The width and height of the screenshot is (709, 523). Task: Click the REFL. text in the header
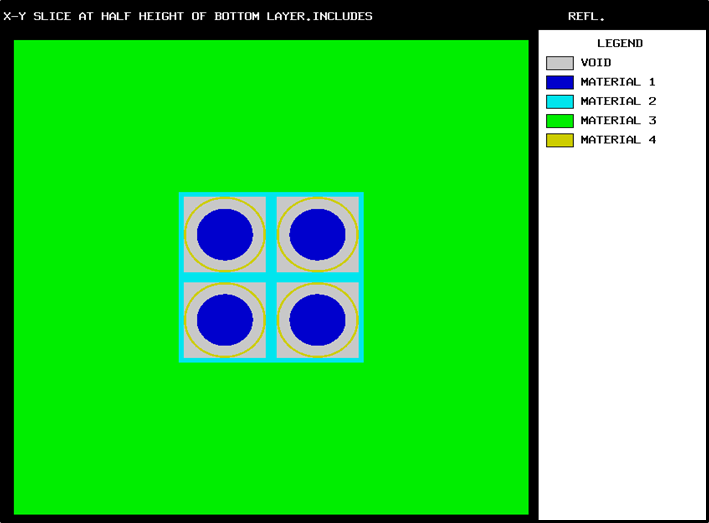(x=586, y=16)
